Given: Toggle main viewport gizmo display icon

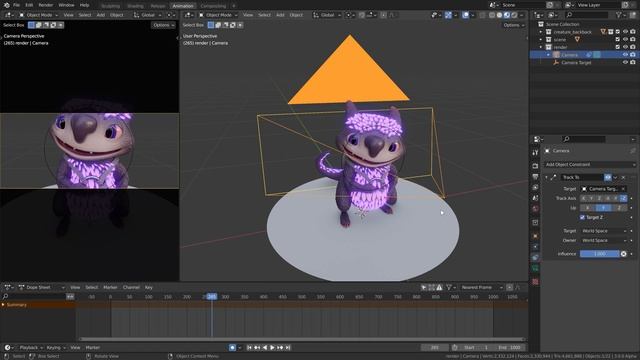Looking at the screenshot, I should 449,15.
